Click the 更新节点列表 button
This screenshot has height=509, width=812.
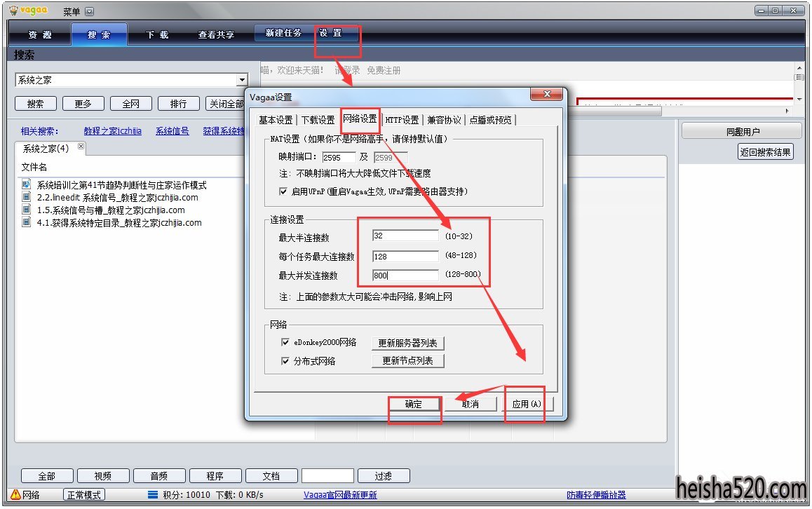(x=407, y=360)
